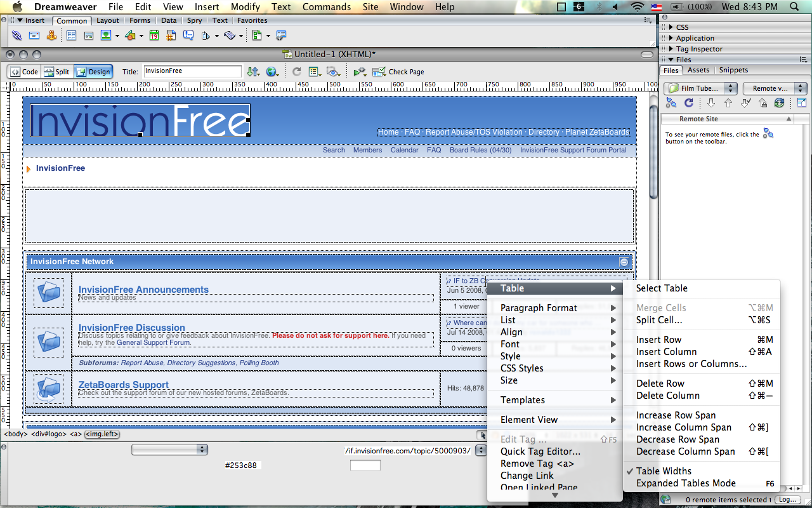
Task: Open the Paragraph Format submenu
Action: click(x=555, y=308)
